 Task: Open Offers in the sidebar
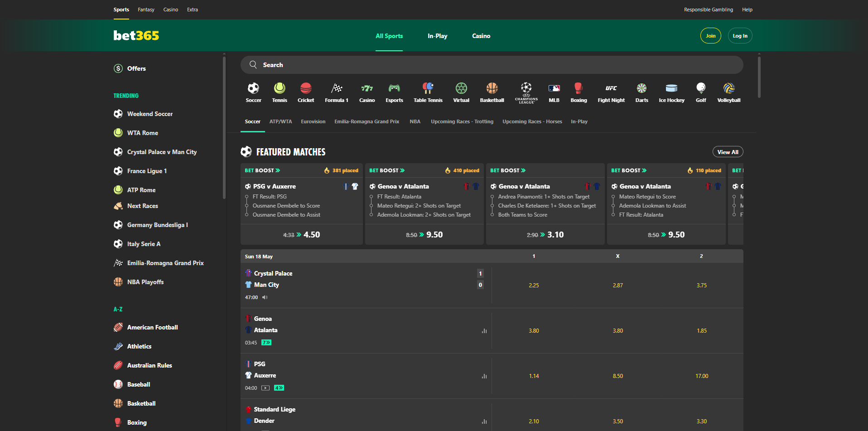(136, 68)
